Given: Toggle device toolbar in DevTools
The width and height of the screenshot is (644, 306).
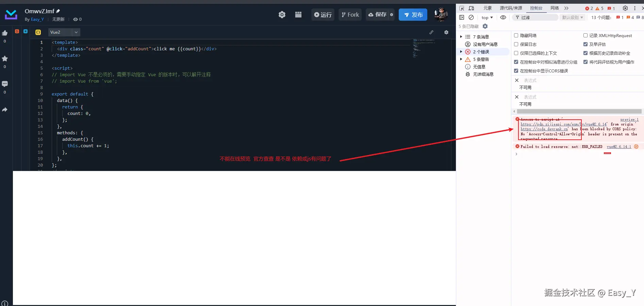Looking at the screenshot, I should 471,8.
